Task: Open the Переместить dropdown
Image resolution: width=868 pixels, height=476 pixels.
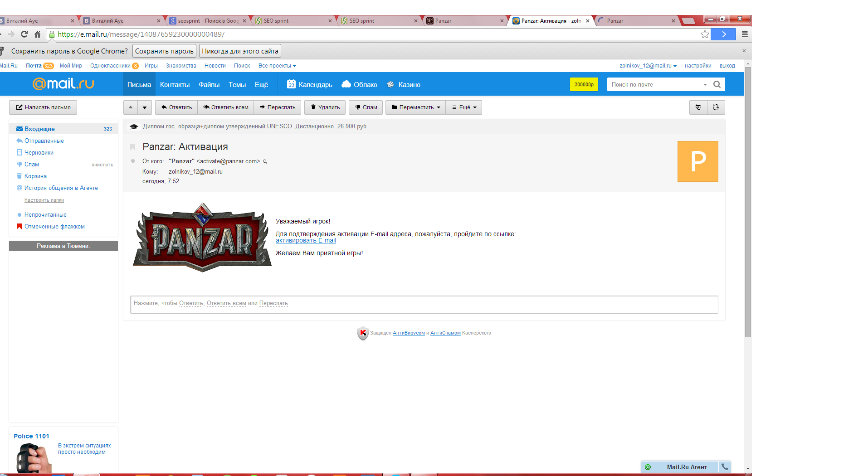Action: coord(416,107)
